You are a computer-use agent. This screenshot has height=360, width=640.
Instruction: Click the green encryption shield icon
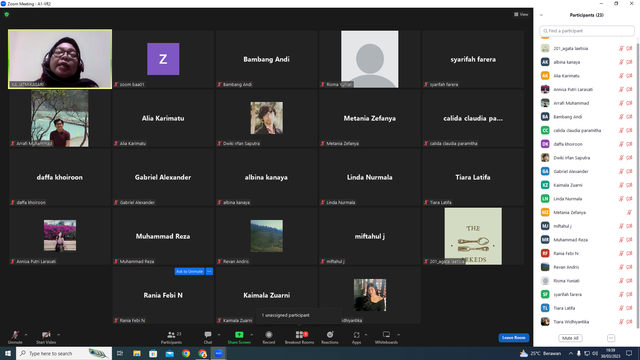[x=7, y=14]
